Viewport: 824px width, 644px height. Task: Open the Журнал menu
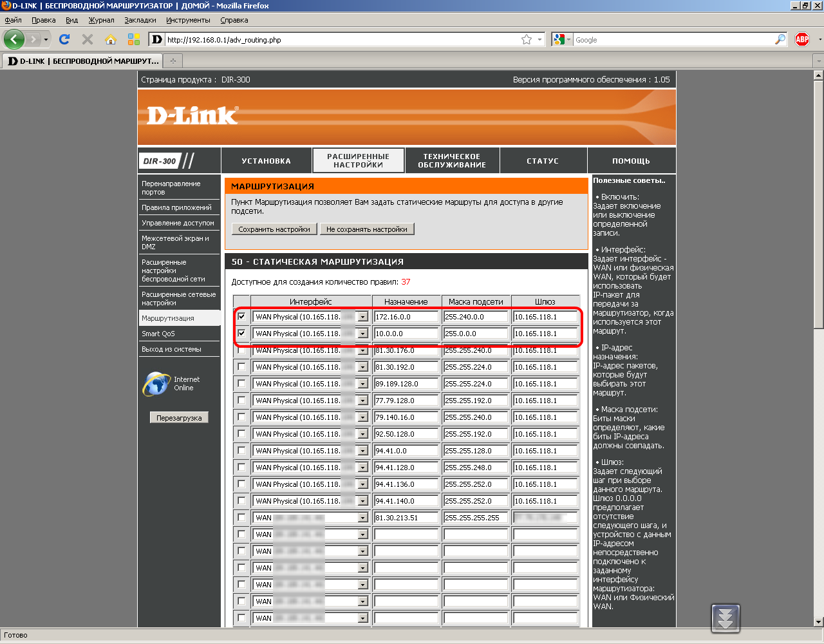pos(102,20)
